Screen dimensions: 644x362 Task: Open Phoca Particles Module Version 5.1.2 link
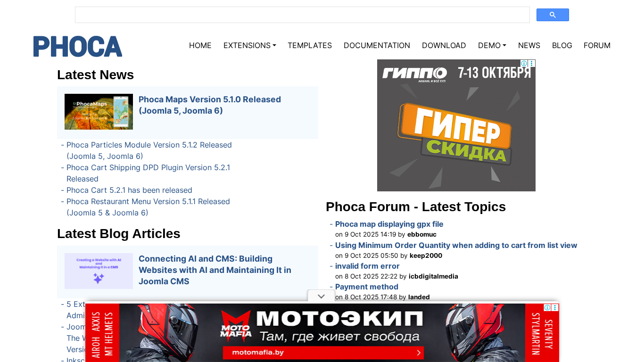(x=149, y=150)
